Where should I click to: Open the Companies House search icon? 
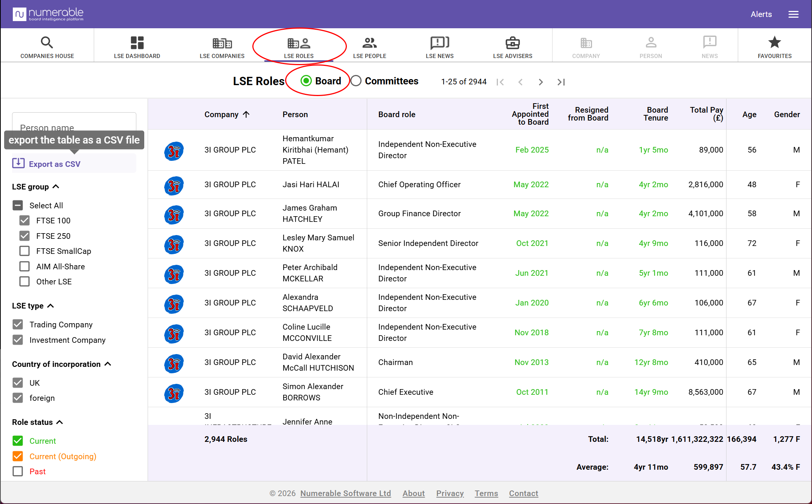point(47,43)
